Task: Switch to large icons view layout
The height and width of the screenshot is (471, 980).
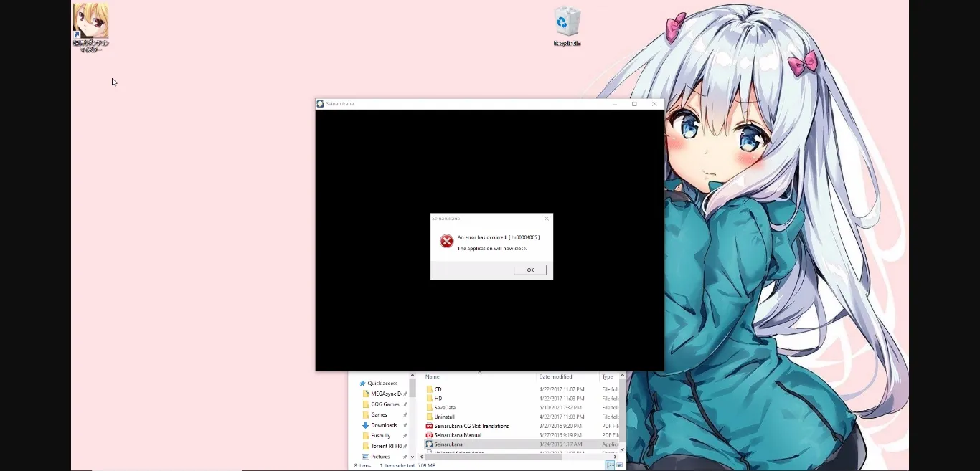Action: click(618, 465)
